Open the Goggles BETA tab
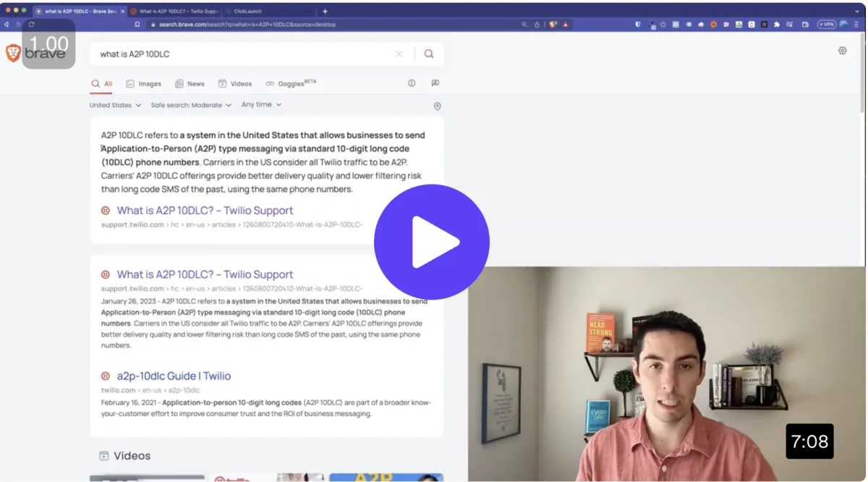 point(291,83)
